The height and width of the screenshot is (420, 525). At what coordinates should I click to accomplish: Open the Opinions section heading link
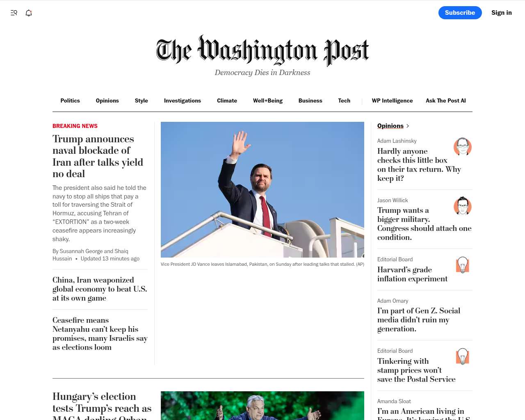pos(390,126)
